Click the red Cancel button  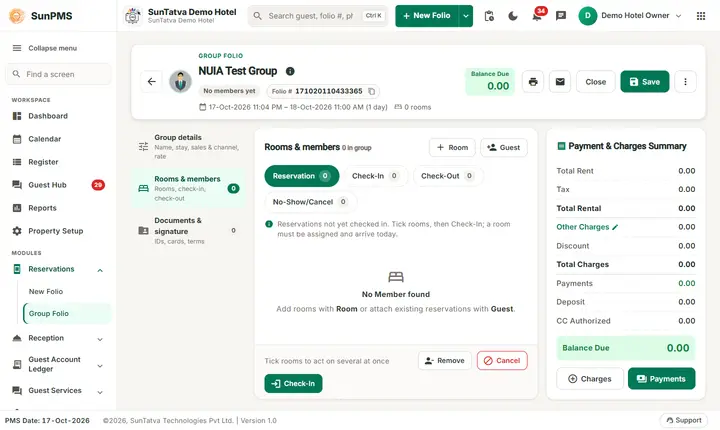pyautogui.click(x=502, y=361)
